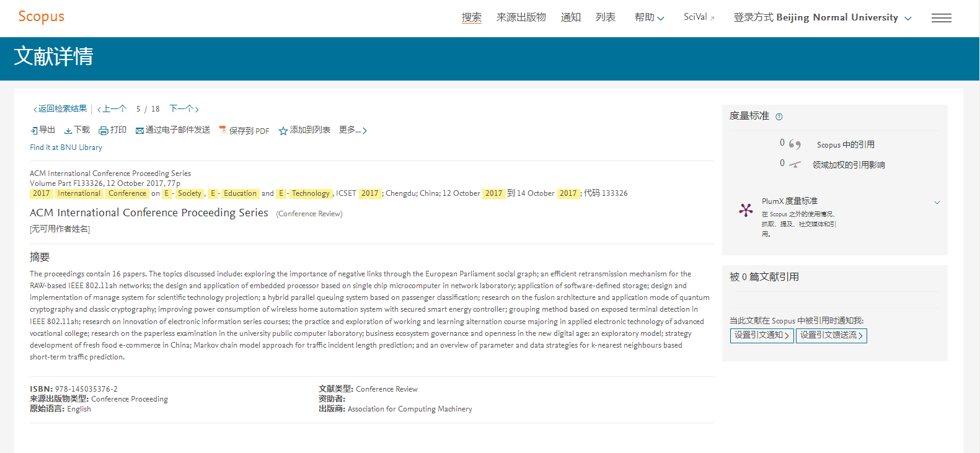Click the [无可用作者姓名] text
The height and width of the screenshot is (453, 980).
click(60, 229)
